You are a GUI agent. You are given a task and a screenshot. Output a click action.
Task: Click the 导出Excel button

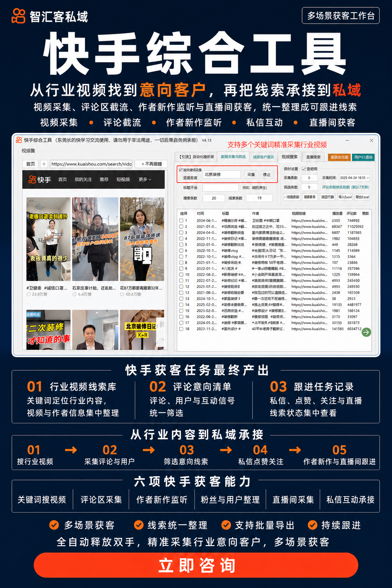[362, 197]
